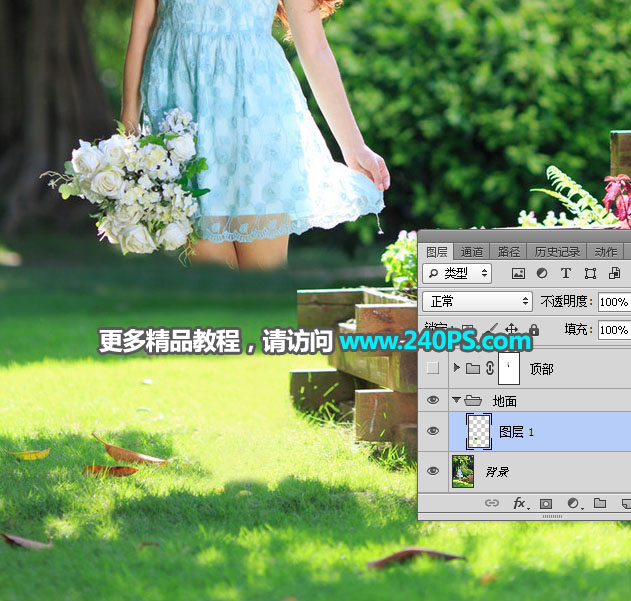The height and width of the screenshot is (601, 631).
Task: Select the 顶部 group mask thumbnail
Action: 509,368
